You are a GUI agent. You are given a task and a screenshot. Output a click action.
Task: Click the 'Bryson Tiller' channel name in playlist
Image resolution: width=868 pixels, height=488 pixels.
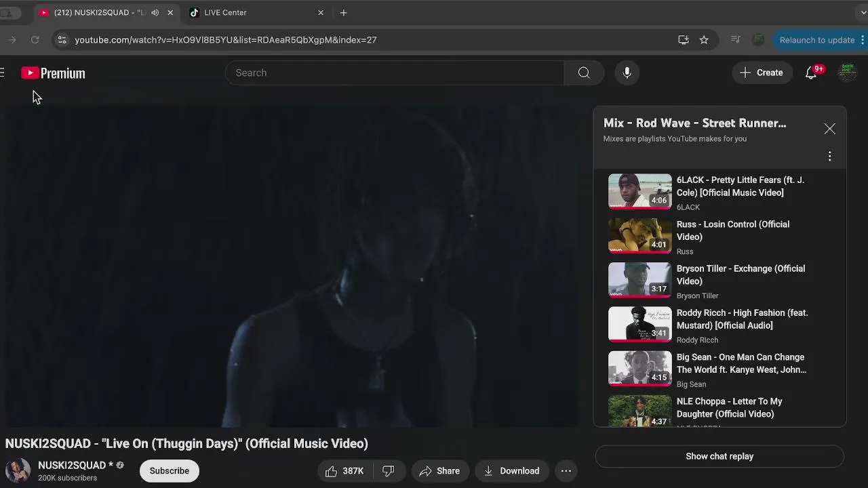pyautogui.click(x=697, y=296)
